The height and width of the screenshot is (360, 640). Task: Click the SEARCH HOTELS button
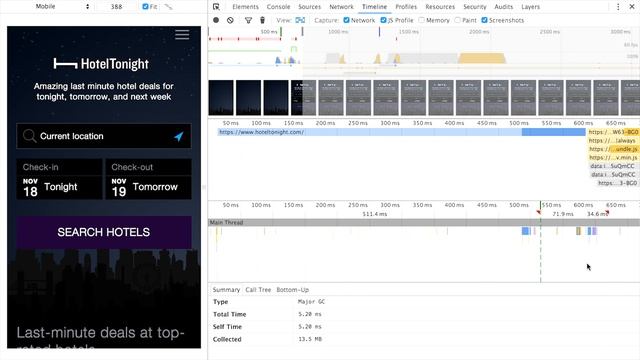(x=104, y=232)
